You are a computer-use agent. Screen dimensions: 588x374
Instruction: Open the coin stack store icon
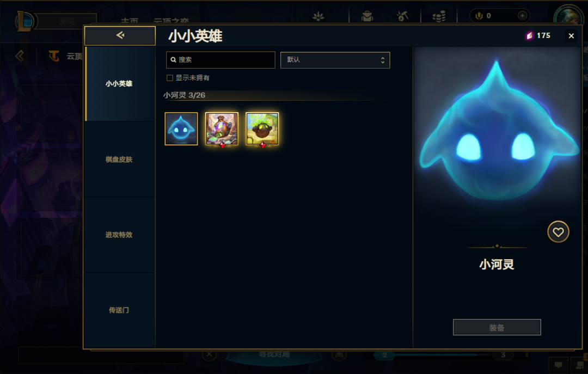click(x=439, y=16)
